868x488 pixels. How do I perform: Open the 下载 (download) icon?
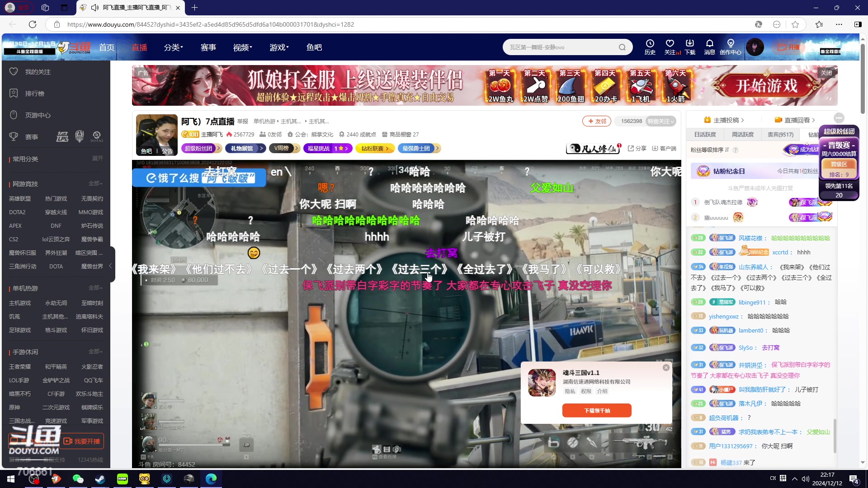tap(690, 47)
